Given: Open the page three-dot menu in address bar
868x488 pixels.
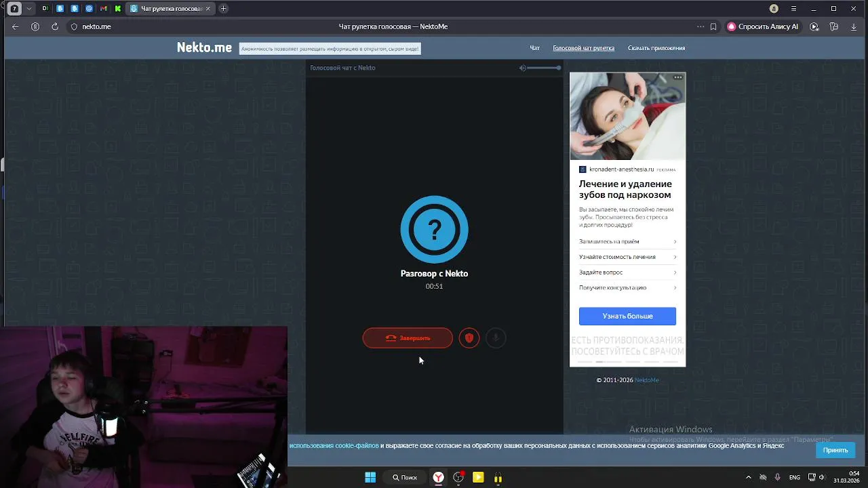Looking at the screenshot, I should click(x=701, y=26).
